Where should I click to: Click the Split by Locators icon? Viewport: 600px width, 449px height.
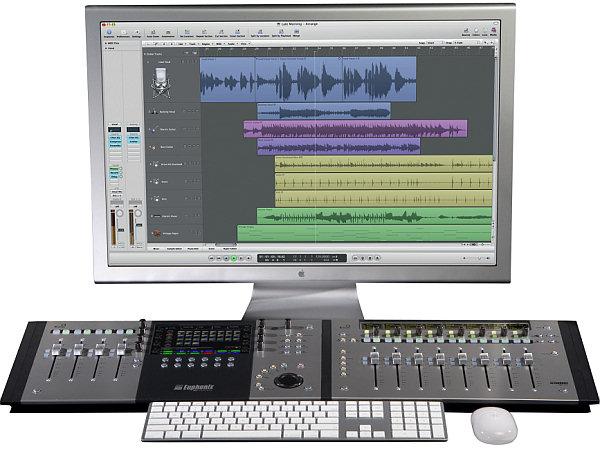(260, 33)
